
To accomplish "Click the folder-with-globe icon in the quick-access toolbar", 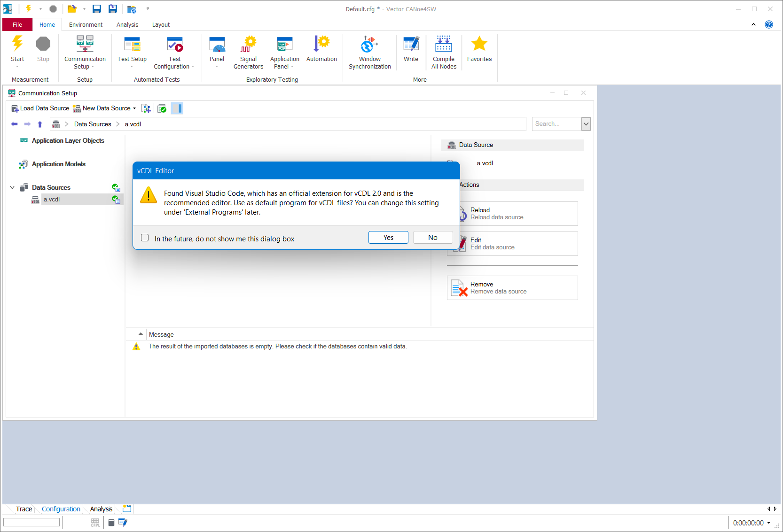I will [132, 9].
